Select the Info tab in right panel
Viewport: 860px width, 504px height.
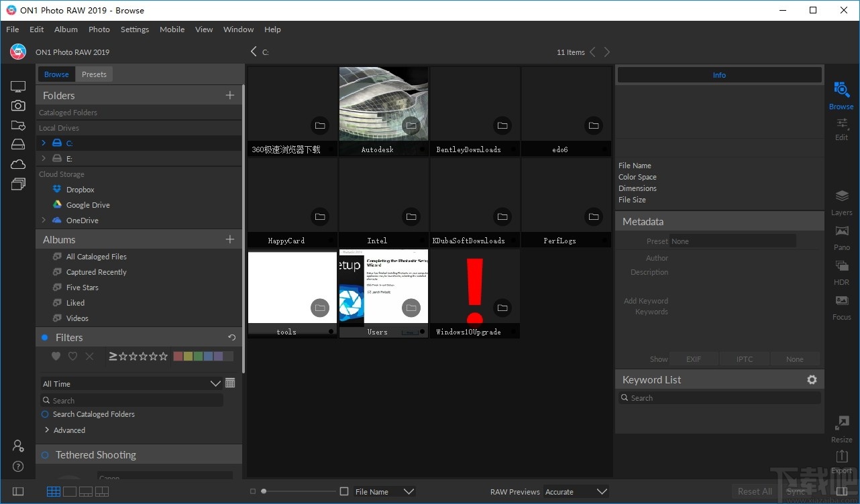click(x=719, y=75)
